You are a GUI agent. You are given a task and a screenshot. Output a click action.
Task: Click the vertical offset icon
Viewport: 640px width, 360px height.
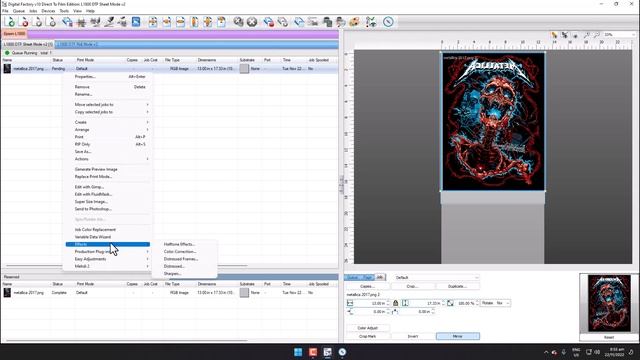[395, 312]
